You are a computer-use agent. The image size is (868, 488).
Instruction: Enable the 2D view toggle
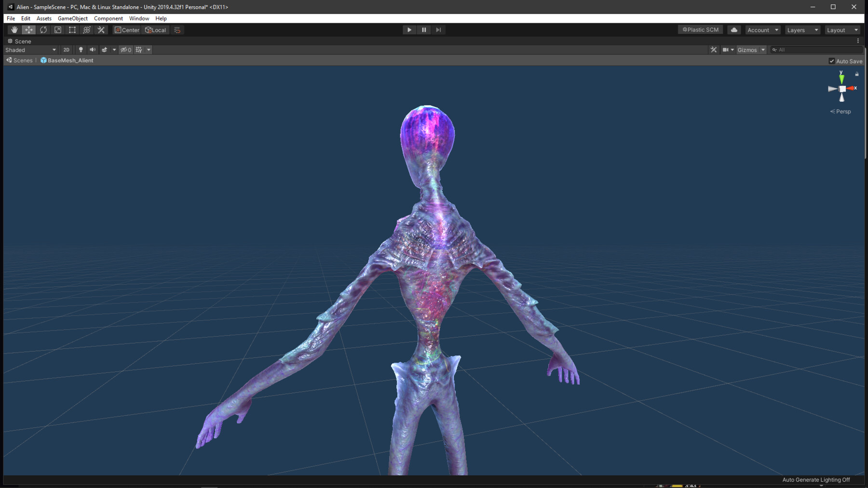point(66,50)
